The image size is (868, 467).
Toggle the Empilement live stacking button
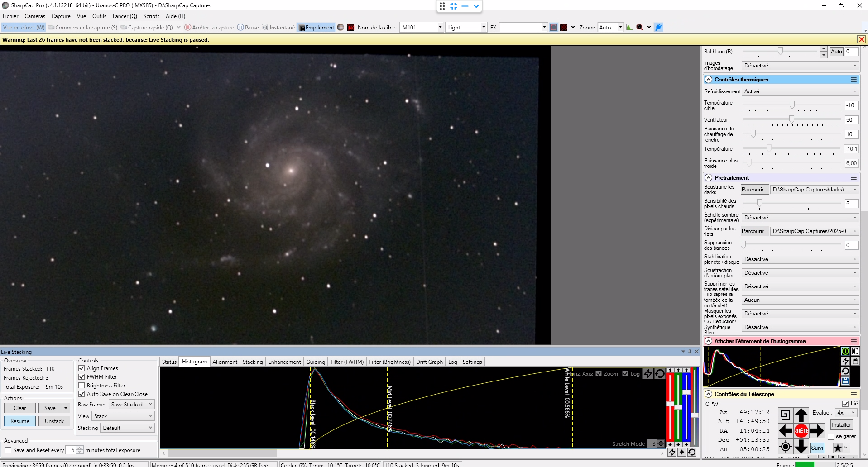pos(317,27)
